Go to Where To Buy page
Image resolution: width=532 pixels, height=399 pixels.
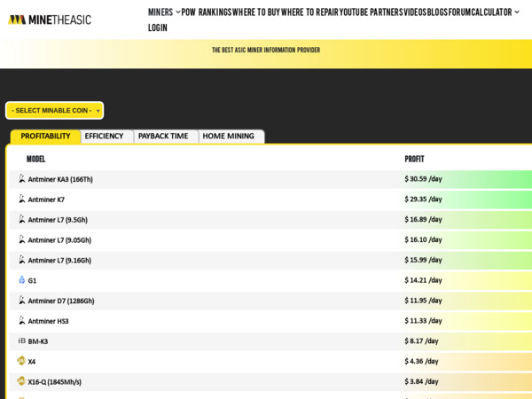pos(256,12)
